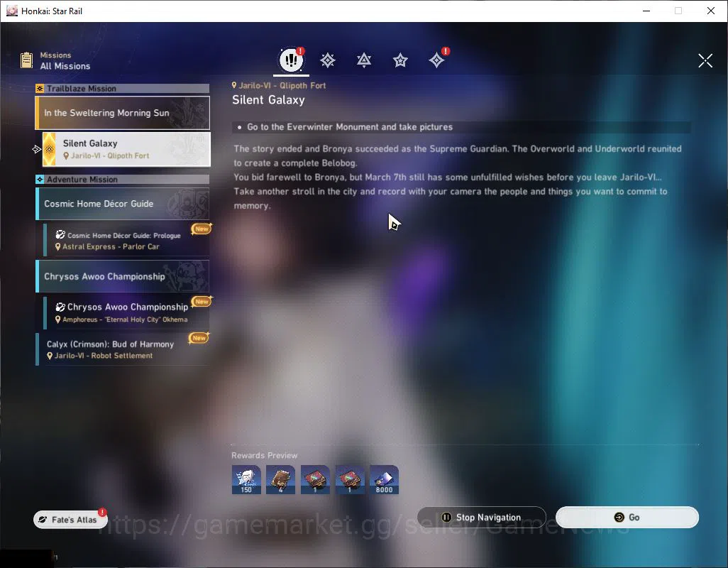This screenshot has width=728, height=568.
Task: Close the Missions menu with the X icon
Action: point(705,60)
